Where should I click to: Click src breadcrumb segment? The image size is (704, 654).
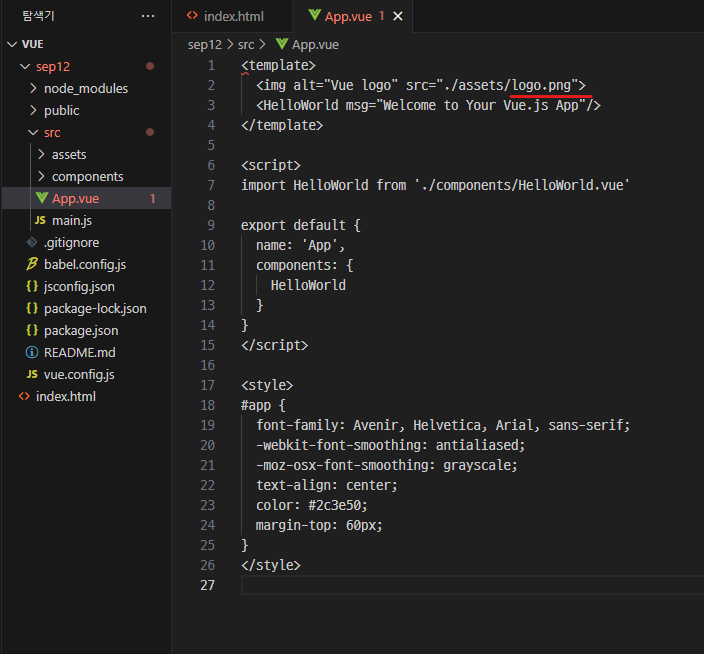point(246,45)
